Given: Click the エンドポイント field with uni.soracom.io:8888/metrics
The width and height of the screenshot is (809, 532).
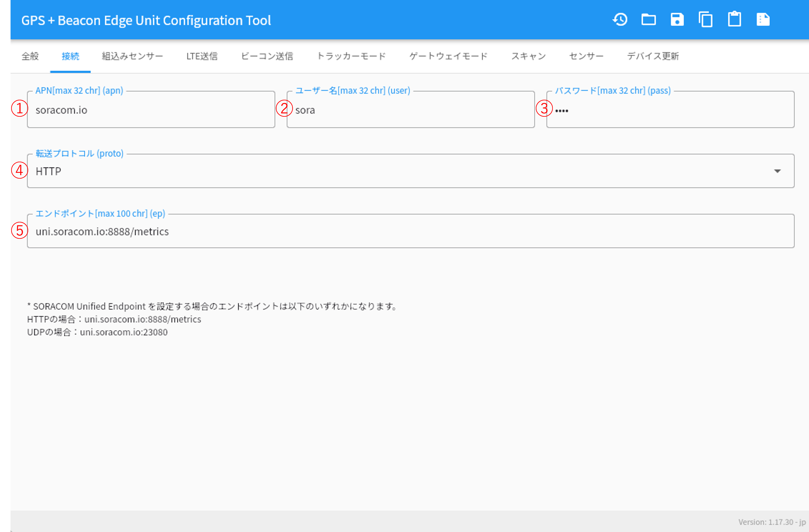Looking at the screenshot, I should [x=411, y=231].
